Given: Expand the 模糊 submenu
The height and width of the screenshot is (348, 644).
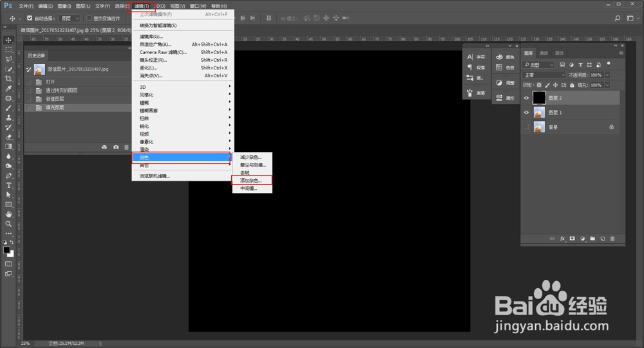Looking at the screenshot, I should coord(183,102).
